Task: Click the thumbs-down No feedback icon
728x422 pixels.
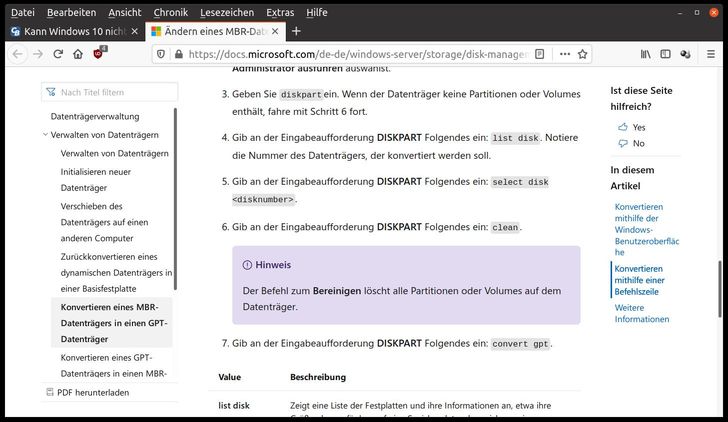Action: tap(623, 143)
